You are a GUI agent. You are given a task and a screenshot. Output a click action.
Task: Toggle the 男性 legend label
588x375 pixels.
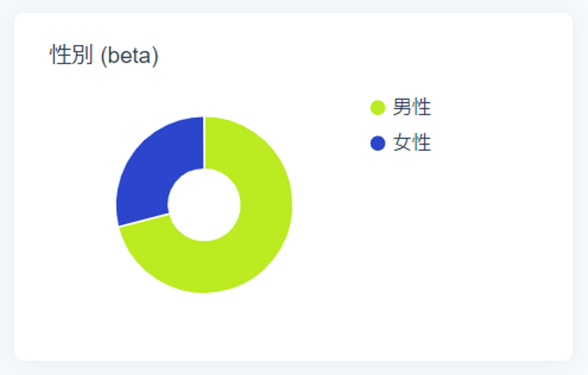[x=412, y=107]
